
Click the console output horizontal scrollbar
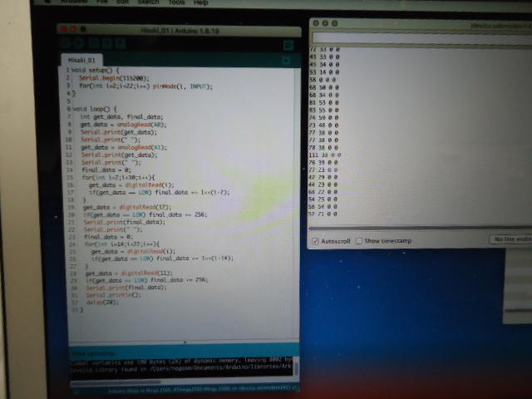pyautogui.click(x=116, y=382)
